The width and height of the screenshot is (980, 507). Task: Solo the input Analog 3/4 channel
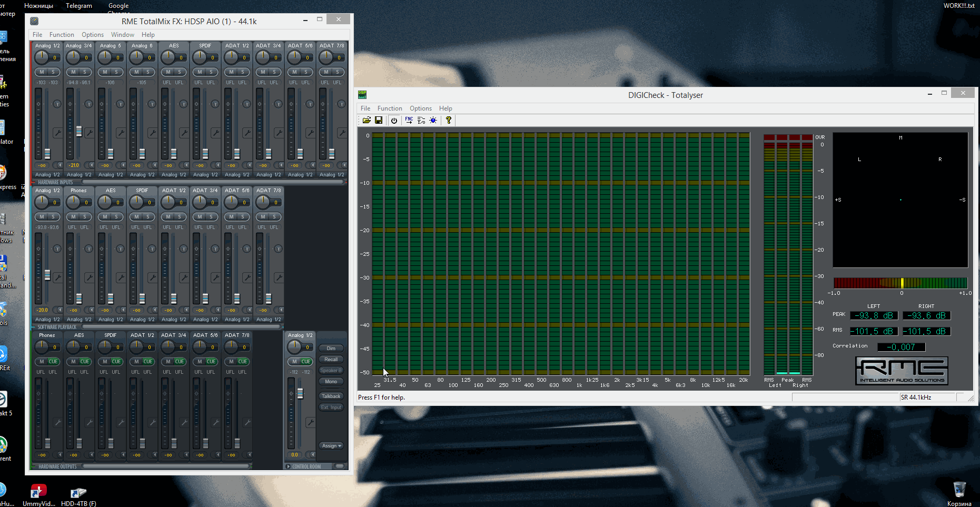point(85,72)
